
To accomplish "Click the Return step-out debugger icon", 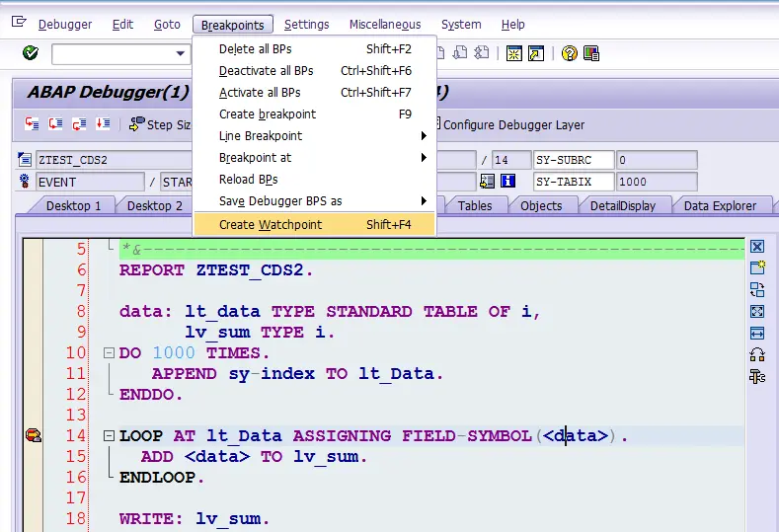I will 79,123.
